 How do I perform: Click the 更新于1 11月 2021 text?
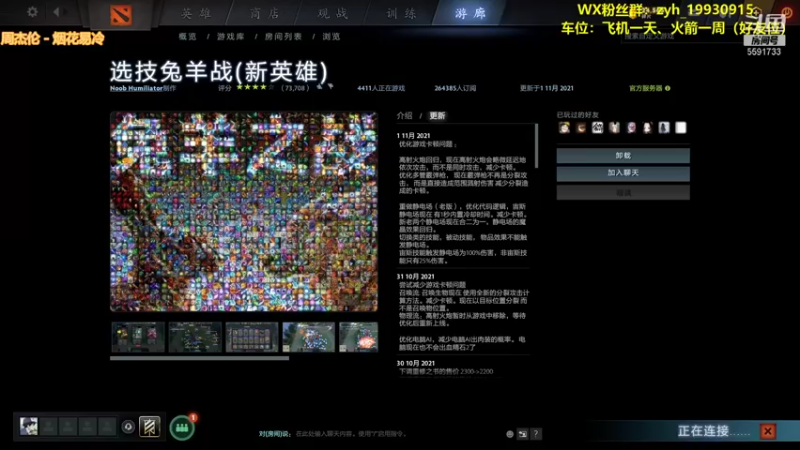[546, 88]
